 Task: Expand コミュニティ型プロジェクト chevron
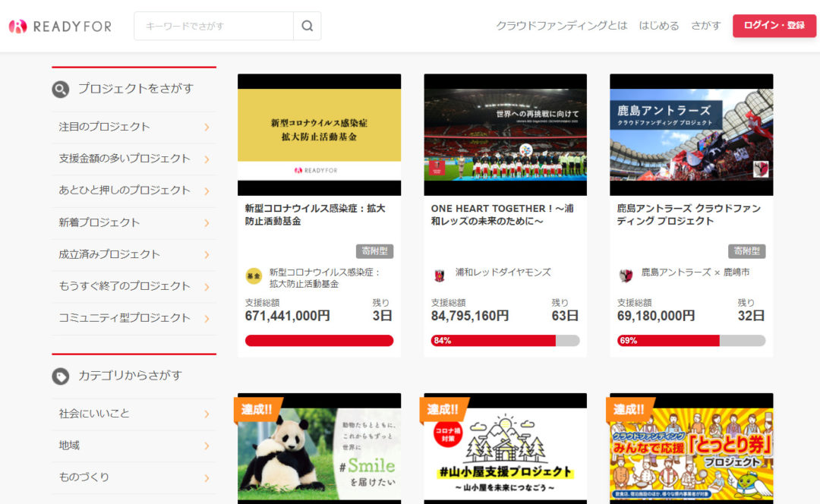click(x=207, y=318)
